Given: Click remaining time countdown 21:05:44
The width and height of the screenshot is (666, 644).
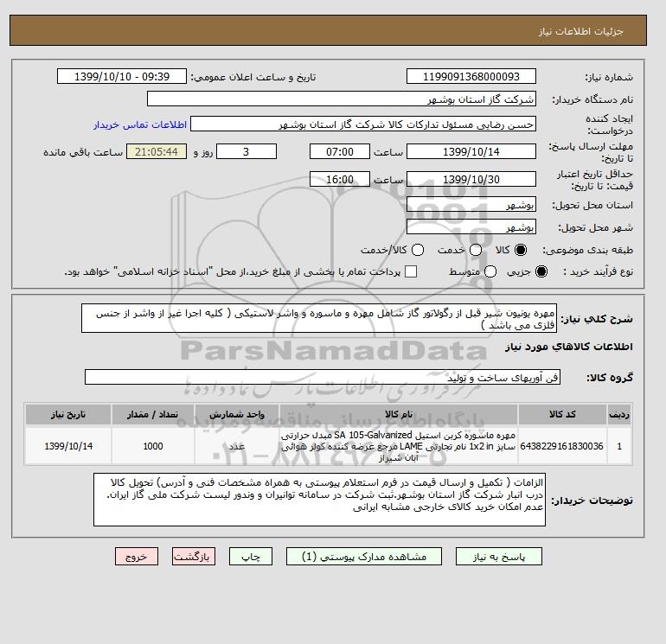Looking at the screenshot, I should [157, 151].
